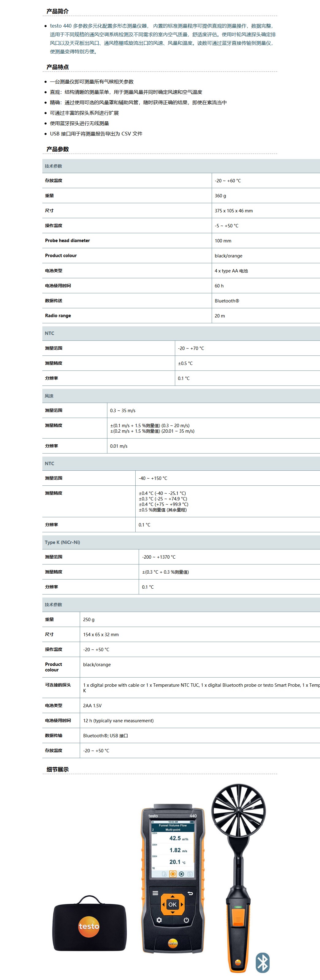Click the accuracy value ±0.5 °C
This screenshot has height=980, width=320.
(186, 363)
